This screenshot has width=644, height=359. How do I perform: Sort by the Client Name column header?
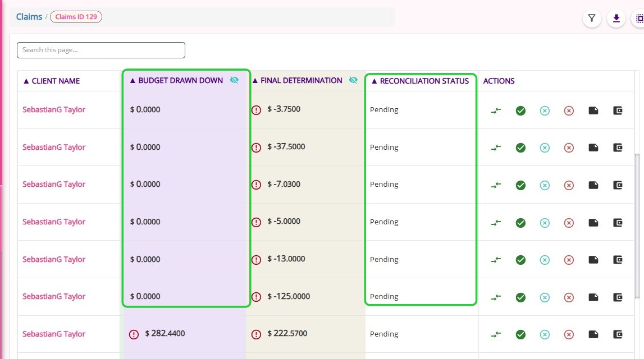[x=52, y=81]
